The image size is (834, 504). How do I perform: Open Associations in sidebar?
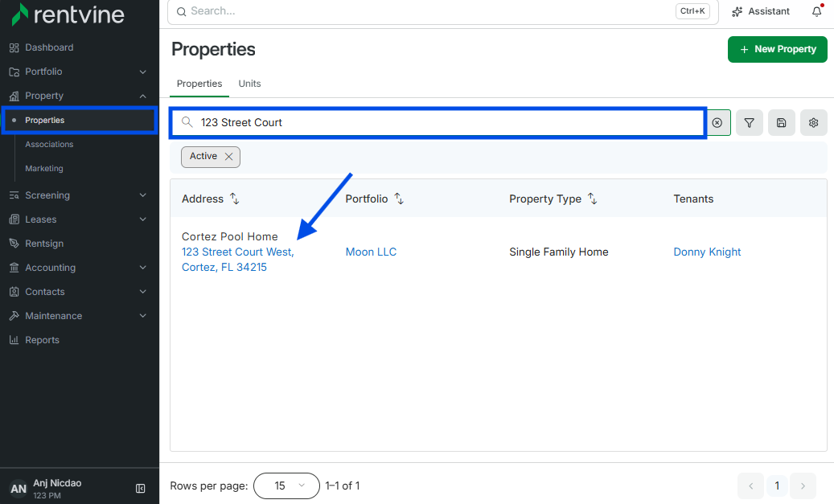(x=50, y=144)
